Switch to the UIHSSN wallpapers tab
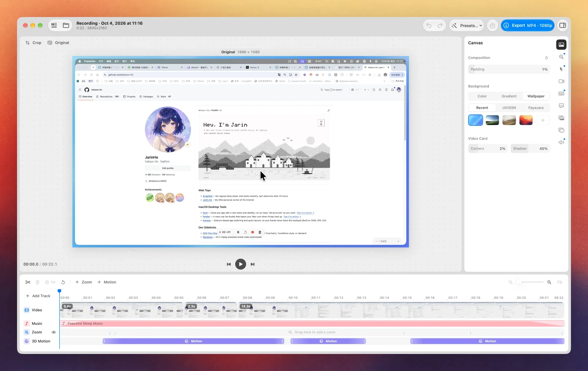This screenshot has width=588, height=371. click(509, 108)
